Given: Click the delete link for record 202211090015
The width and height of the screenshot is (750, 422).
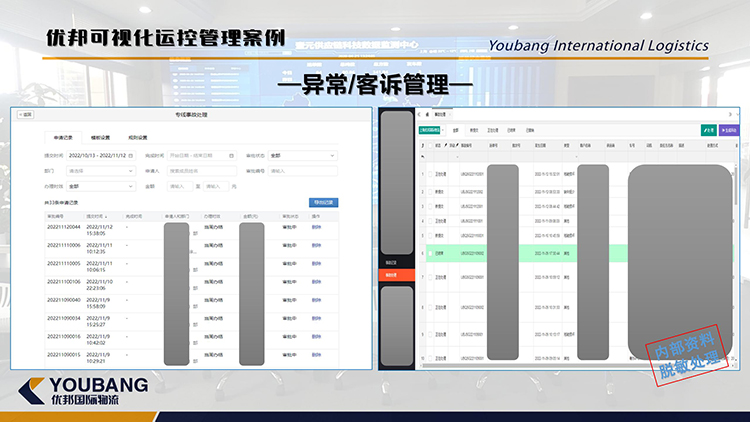Looking at the screenshot, I should click(316, 355).
